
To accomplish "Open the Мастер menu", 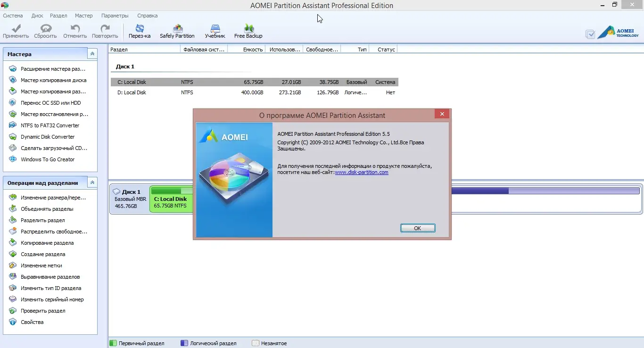I will (84, 16).
